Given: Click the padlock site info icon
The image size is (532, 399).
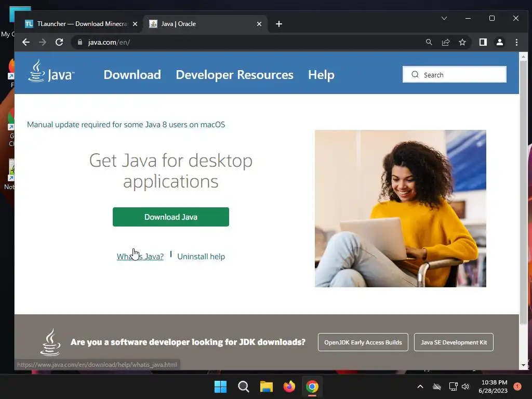Looking at the screenshot, I should click(80, 42).
